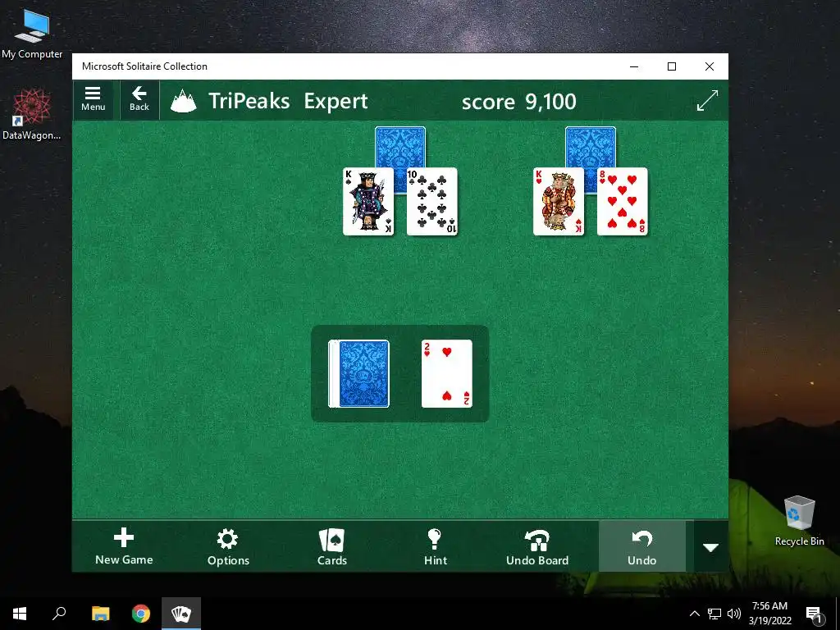Click the score 9,100 display
840x630 pixels.
(x=518, y=101)
